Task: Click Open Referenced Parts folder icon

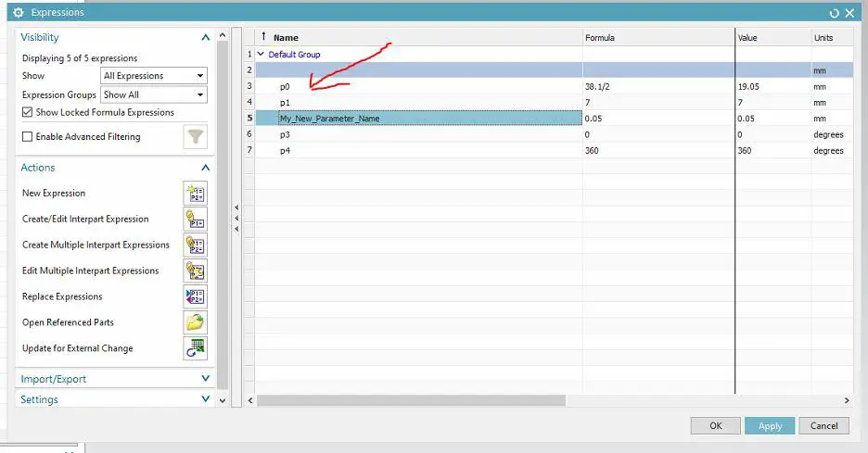Action: pos(196,322)
